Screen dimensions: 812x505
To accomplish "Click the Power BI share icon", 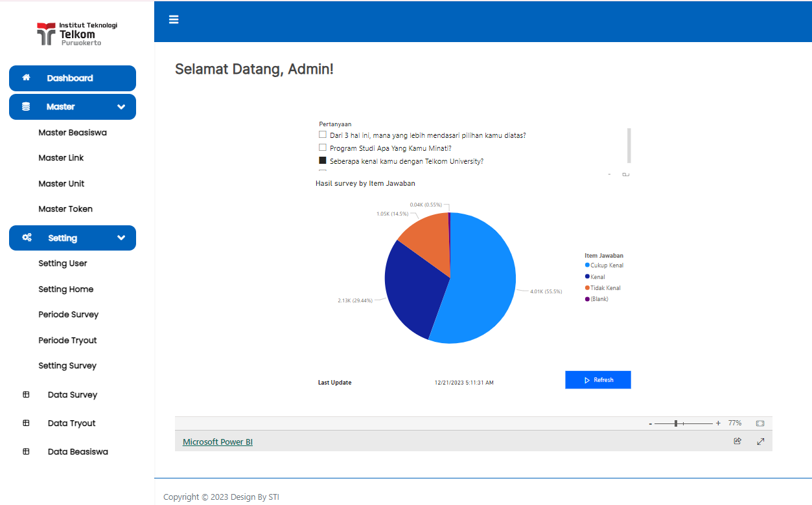I will pyautogui.click(x=737, y=442).
